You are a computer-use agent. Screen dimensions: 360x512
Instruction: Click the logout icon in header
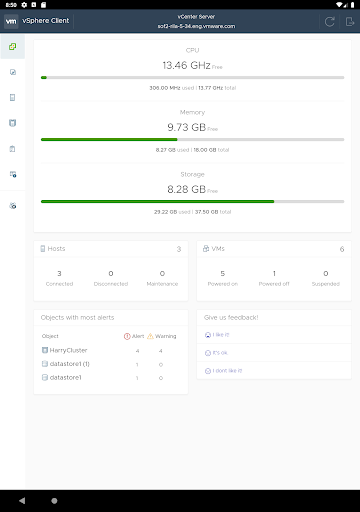point(349,22)
